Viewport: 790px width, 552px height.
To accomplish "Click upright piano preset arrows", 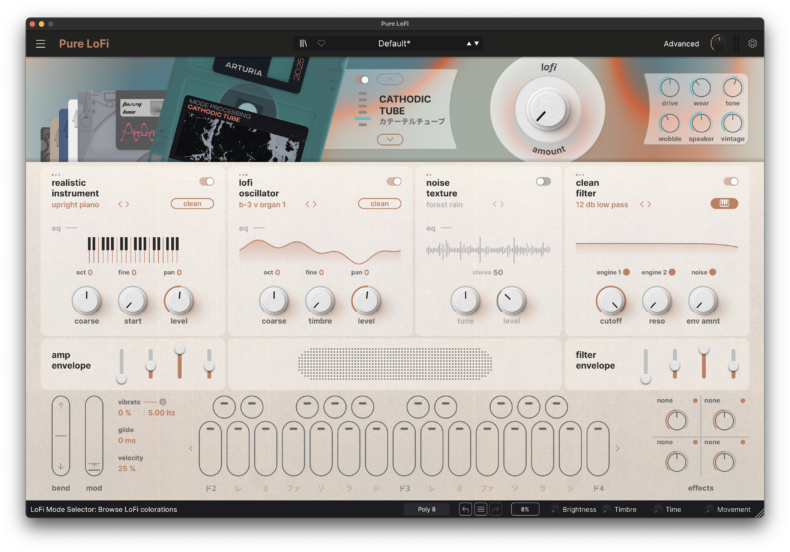I will click(x=124, y=204).
